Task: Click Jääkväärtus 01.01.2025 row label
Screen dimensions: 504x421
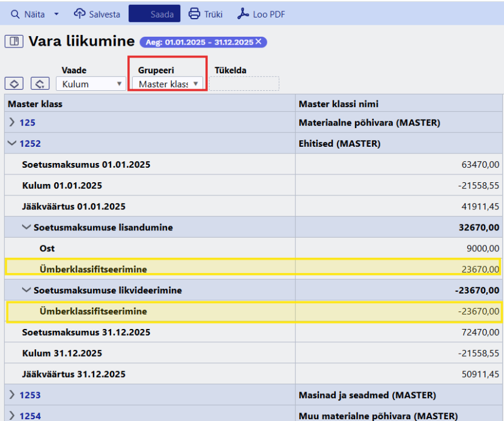Action: click(x=74, y=206)
